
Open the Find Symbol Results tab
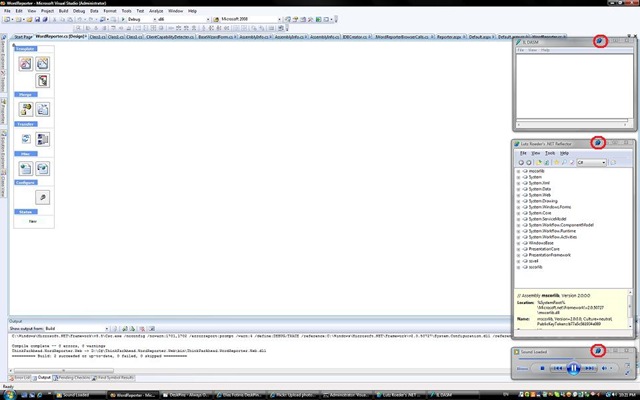coord(113,378)
